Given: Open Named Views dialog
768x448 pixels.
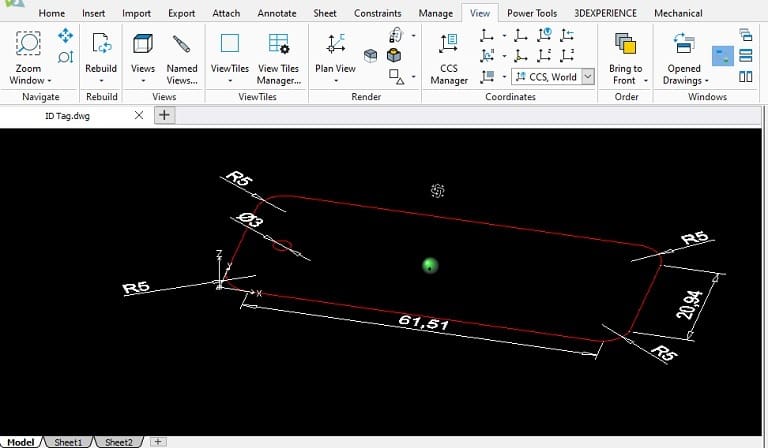Looking at the screenshot, I should tap(182, 57).
